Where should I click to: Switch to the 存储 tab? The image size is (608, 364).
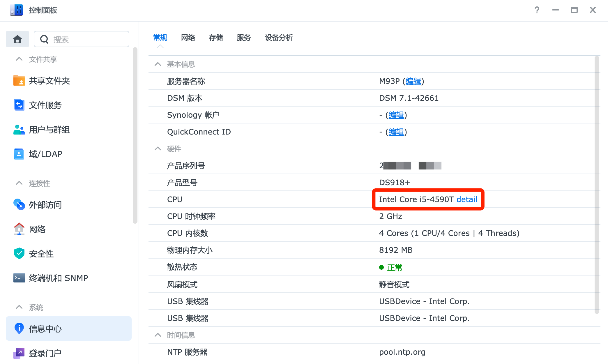point(216,38)
